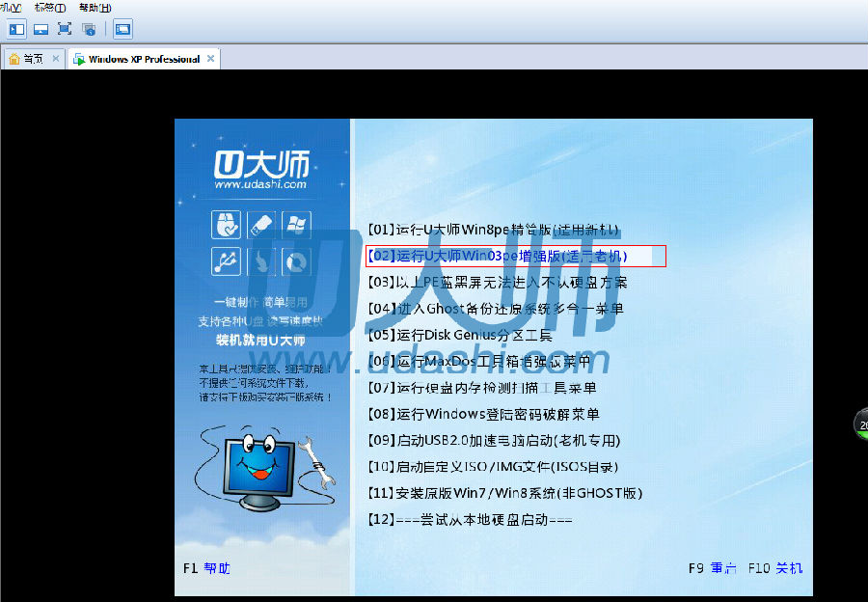Screen dimensions: 868x602
Task: Switch to the 首页 home tab
Action: pyautogui.click(x=26, y=59)
